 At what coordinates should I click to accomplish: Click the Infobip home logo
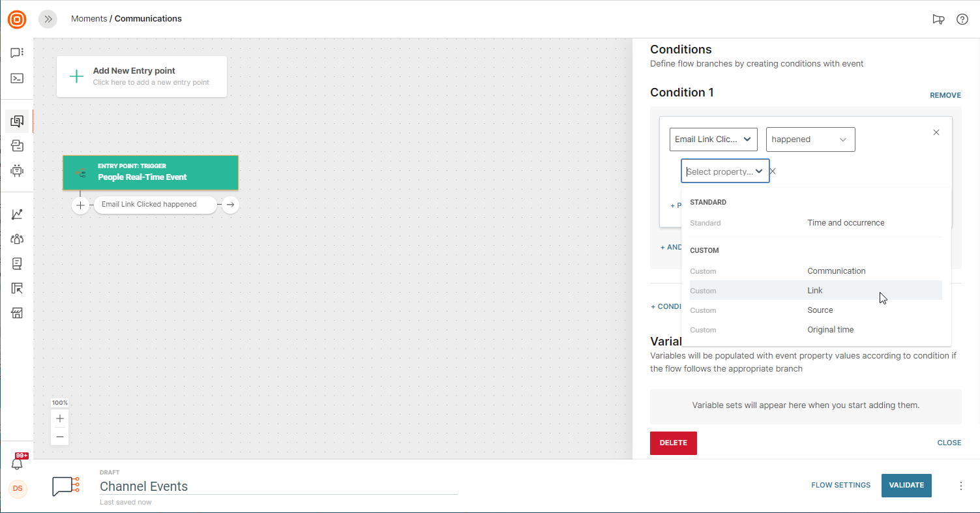17,19
